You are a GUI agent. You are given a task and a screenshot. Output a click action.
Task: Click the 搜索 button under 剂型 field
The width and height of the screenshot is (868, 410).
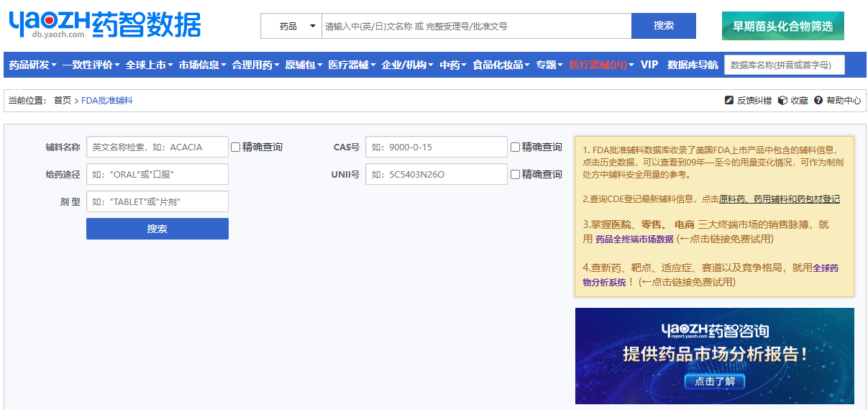point(157,229)
